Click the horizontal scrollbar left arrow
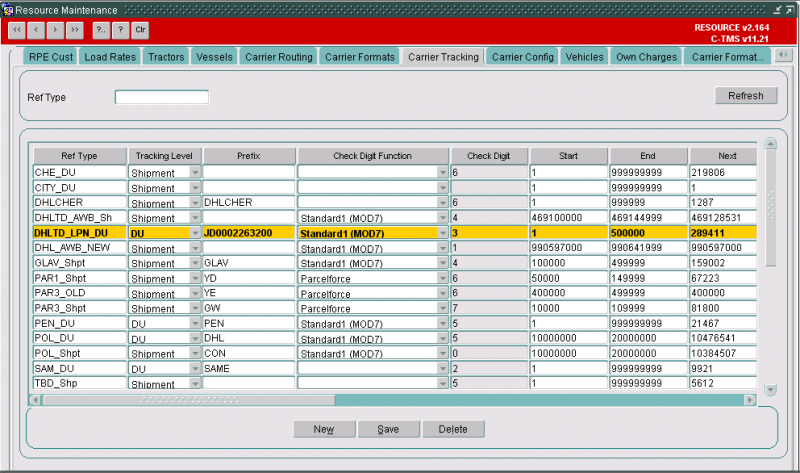800x473 pixels. (x=35, y=400)
